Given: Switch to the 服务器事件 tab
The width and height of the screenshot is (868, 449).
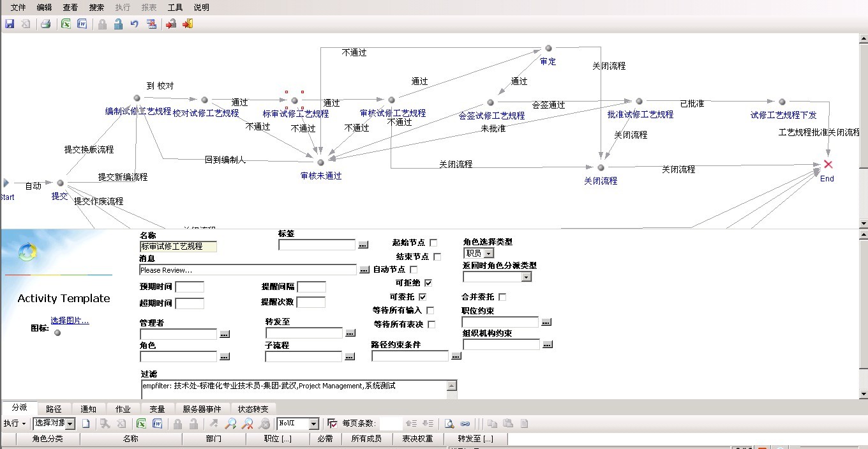Looking at the screenshot, I should 202,409.
